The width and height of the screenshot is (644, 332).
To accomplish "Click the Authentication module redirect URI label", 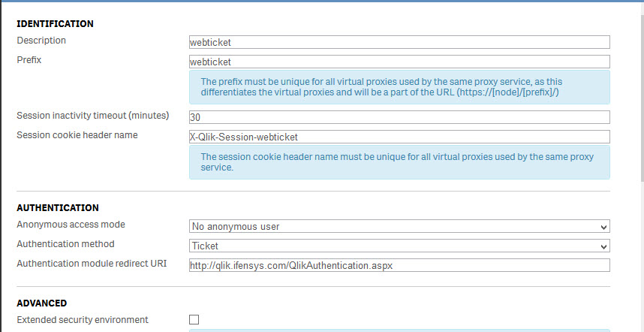I will 92,264.
